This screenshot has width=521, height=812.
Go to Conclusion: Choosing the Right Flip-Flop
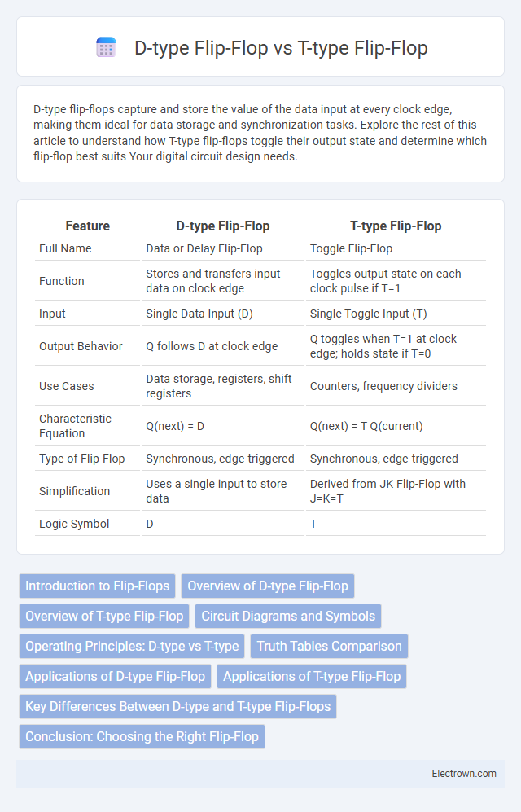(142, 736)
